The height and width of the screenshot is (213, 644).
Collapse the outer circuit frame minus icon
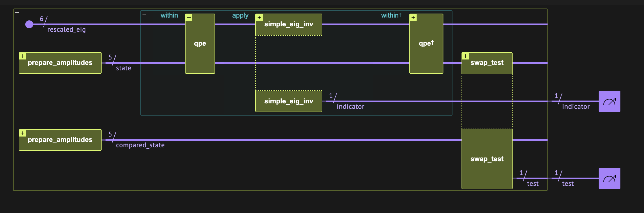click(17, 12)
